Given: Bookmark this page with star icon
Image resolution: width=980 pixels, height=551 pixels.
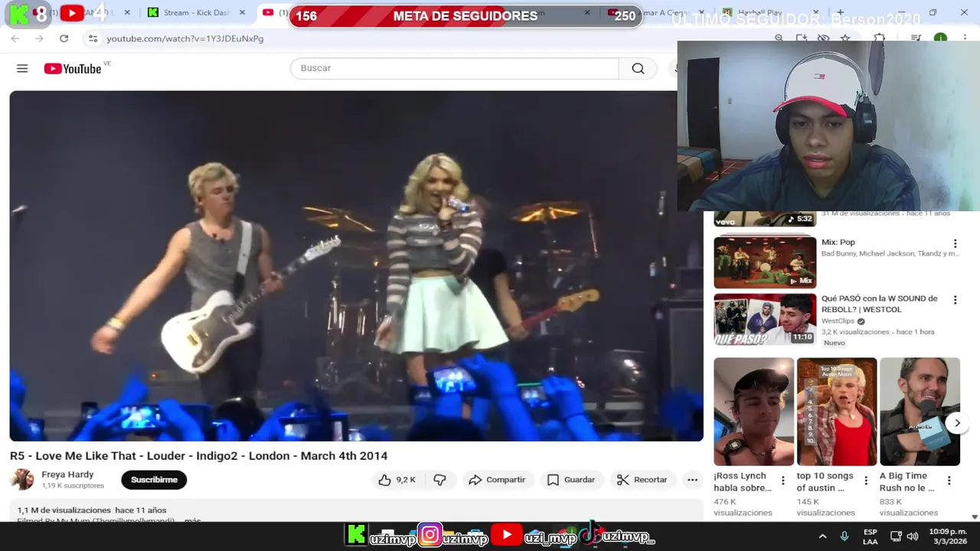Looking at the screenshot, I should pyautogui.click(x=845, y=38).
